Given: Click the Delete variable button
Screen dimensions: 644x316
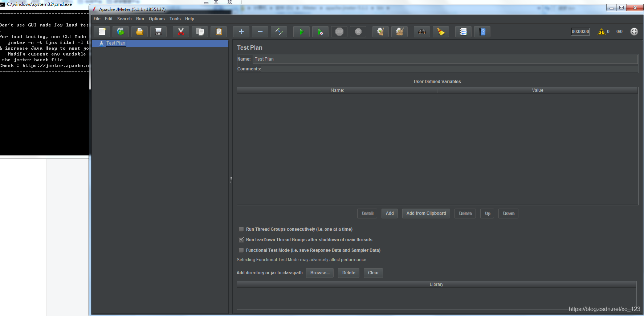Looking at the screenshot, I should [465, 213].
